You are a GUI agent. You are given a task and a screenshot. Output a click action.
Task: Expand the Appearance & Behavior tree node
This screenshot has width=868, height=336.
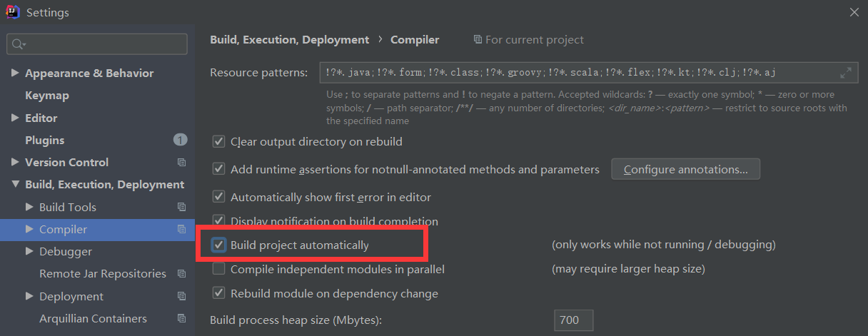[16, 73]
